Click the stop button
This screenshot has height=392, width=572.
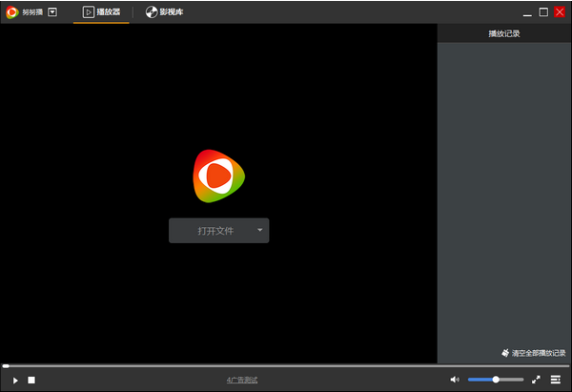(31, 381)
